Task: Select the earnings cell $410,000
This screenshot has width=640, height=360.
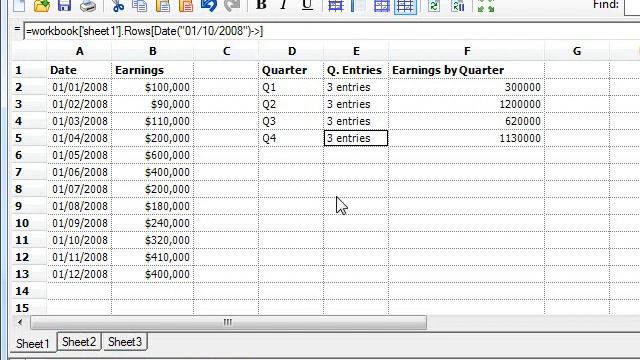Action: (x=153, y=257)
